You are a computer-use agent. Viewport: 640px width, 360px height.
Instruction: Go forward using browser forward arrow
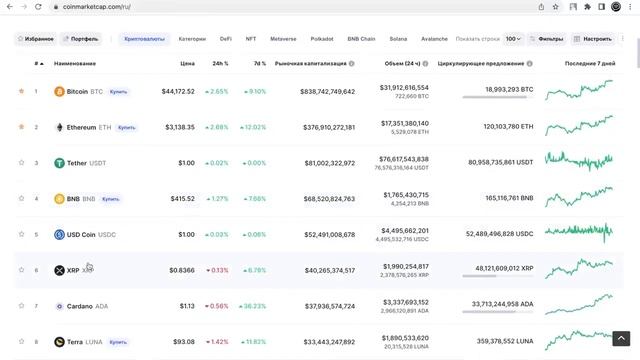pos(24,7)
